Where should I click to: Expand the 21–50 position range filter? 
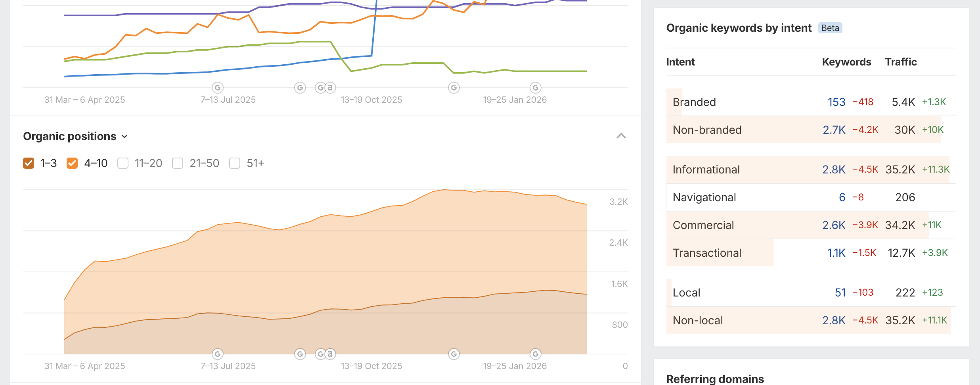click(178, 163)
